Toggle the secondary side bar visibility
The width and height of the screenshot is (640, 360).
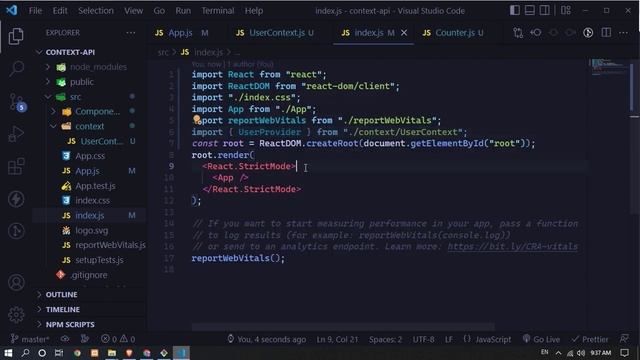(x=544, y=10)
